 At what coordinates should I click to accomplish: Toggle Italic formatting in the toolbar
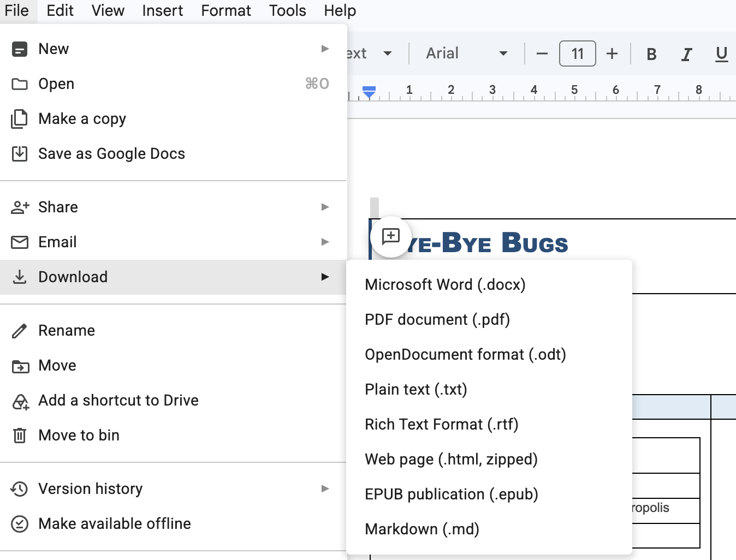pyautogui.click(x=686, y=54)
